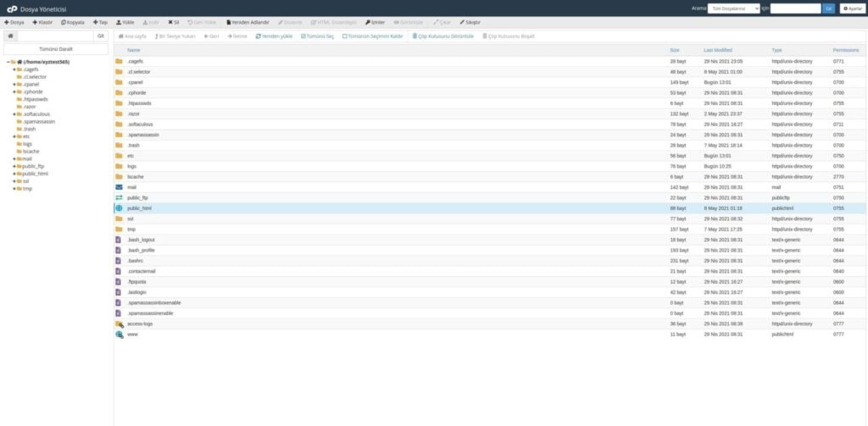The height and width of the screenshot is (426, 868).
Task: Click Tümünü Daralt to collapse all
Action: (x=56, y=49)
